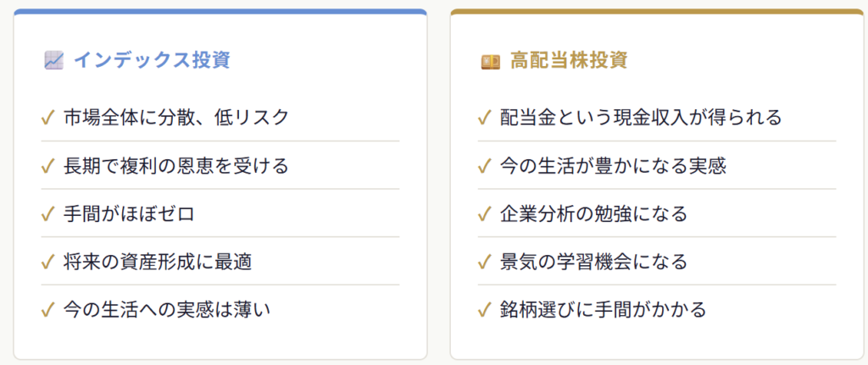Image resolution: width=868 pixels, height=365 pixels.
Task: Click checkmark next to 企業分析の勉強になる
Action: click(485, 214)
